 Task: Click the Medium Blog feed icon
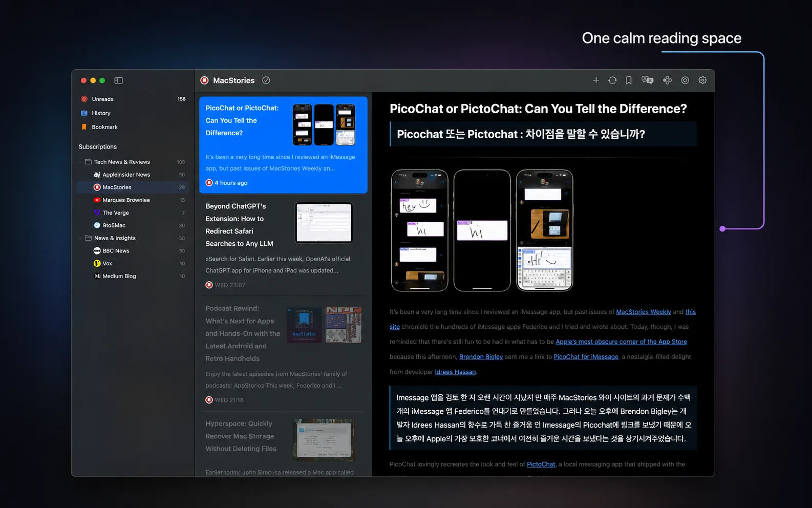97,276
